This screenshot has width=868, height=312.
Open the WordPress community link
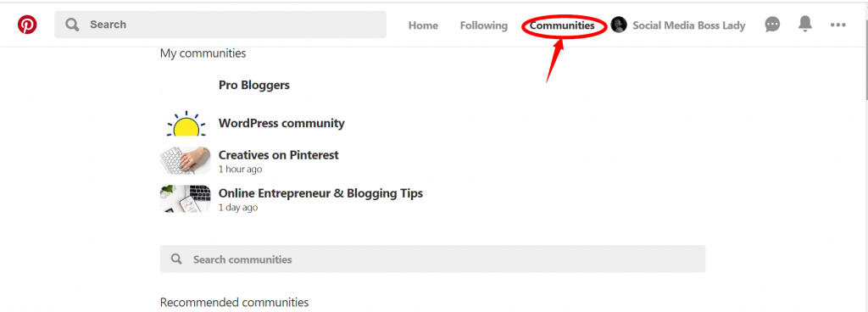(x=281, y=124)
